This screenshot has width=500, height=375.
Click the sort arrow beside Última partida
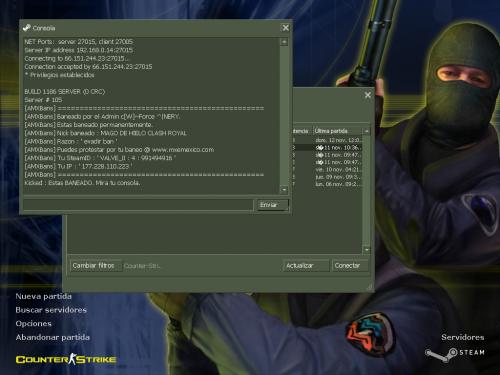tap(366, 131)
